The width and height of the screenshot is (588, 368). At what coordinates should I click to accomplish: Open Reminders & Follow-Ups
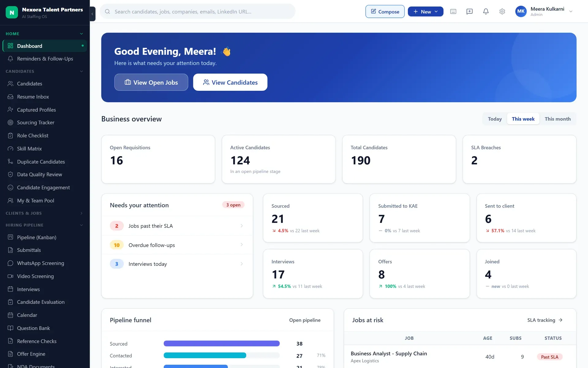(45, 59)
